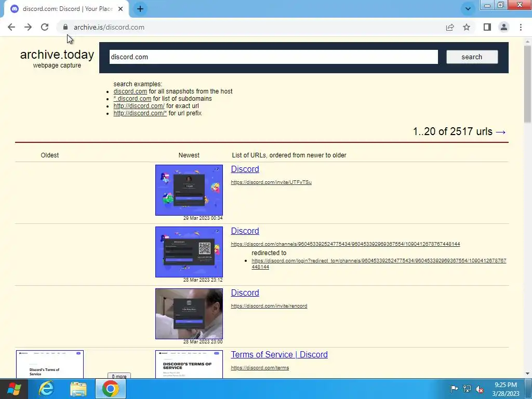Click the 'redirected to' text
Image resolution: width=532 pixels, height=399 pixels.
pyautogui.click(x=269, y=253)
